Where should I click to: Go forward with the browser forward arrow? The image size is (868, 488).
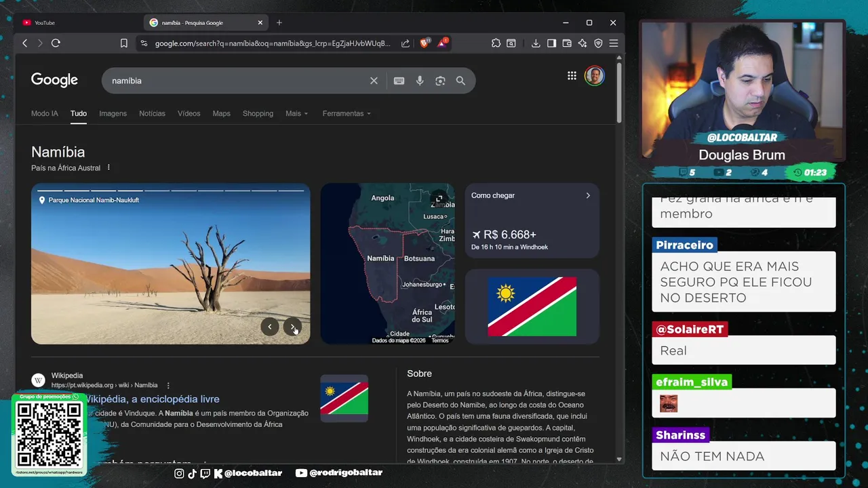coord(40,43)
